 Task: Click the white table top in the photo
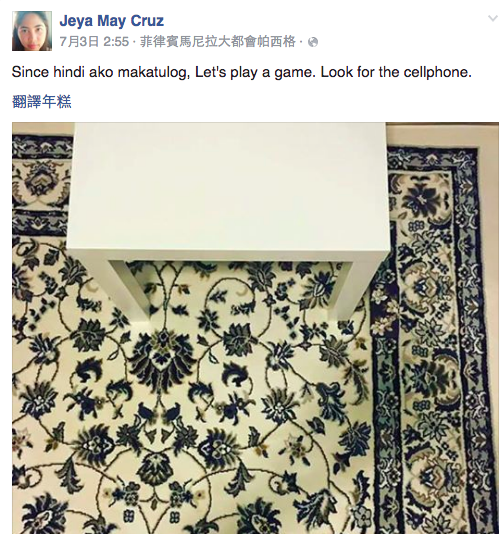pos(229,187)
